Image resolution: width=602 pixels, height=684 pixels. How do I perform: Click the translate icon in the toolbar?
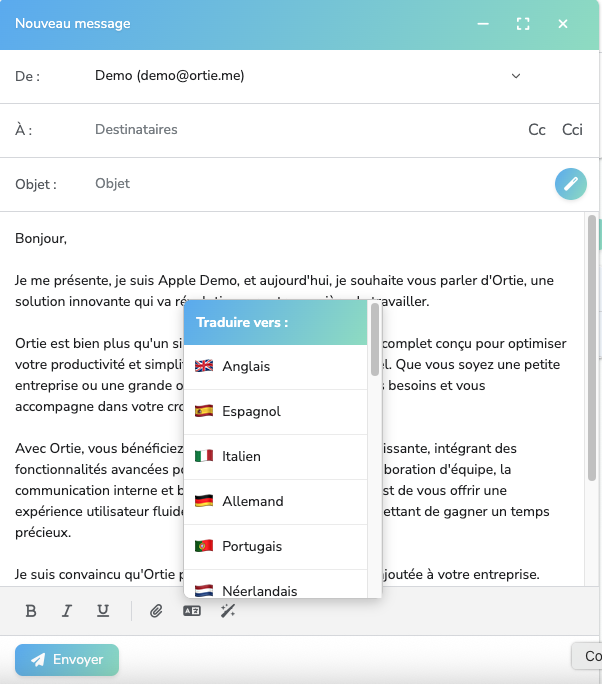(x=192, y=611)
